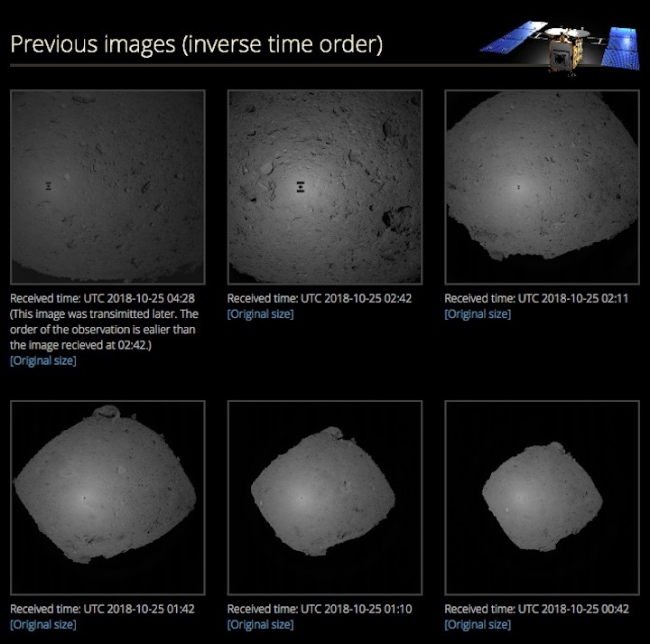Screen dimensions: 650x644
Task: View the asteroid thumbnail received at 01:10
Action: coord(325,498)
